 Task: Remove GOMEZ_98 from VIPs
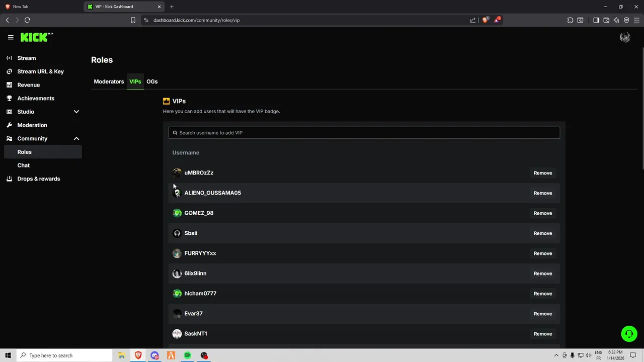(542, 213)
